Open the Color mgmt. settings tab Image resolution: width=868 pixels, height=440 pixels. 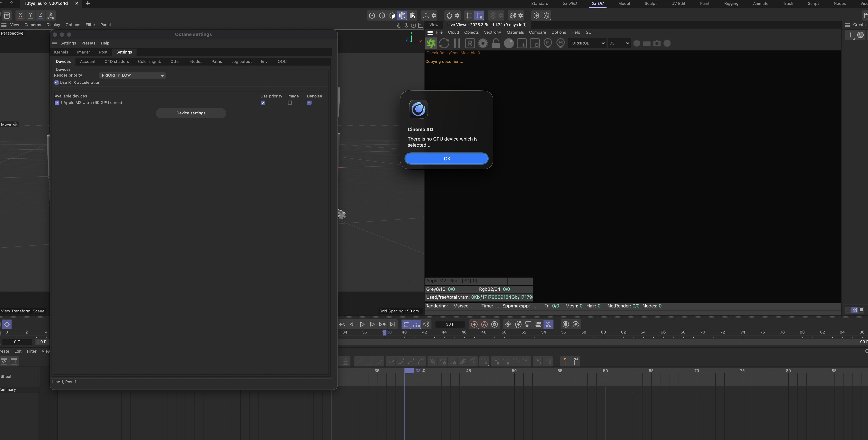coord(149,62)
